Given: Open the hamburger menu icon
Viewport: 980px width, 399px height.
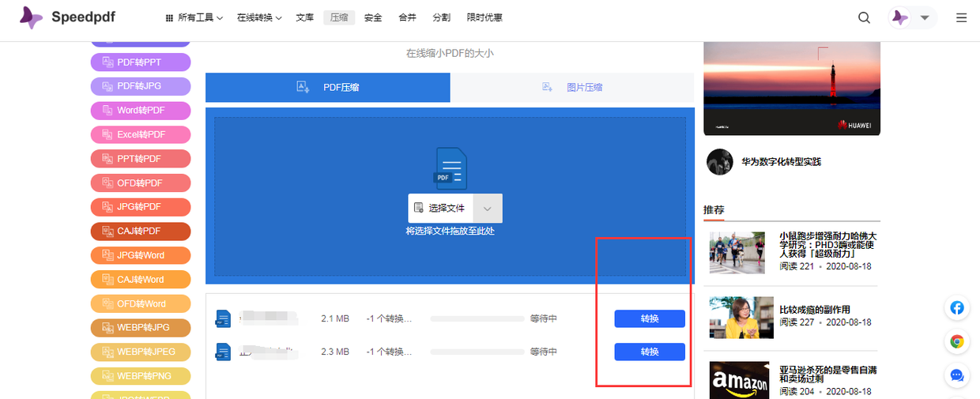Looking at the screenshot, I should 962,17.
